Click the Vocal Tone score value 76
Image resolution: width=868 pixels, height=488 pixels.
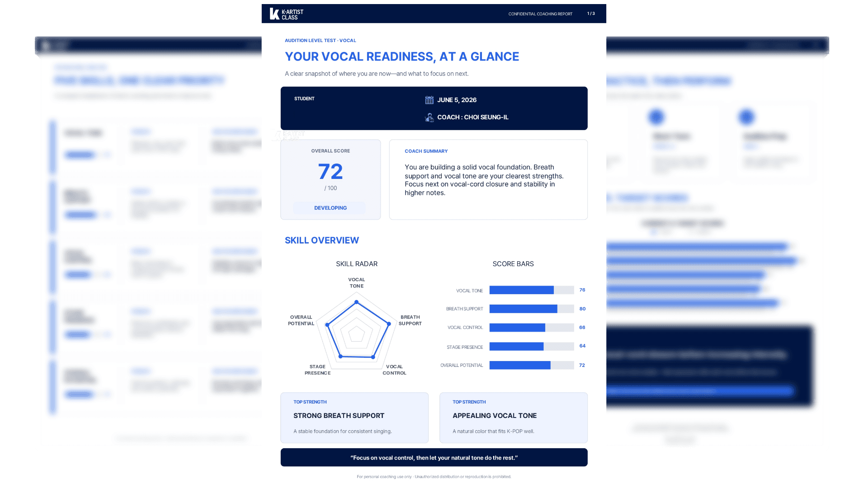pyautogui.click(x=582, y=290)
